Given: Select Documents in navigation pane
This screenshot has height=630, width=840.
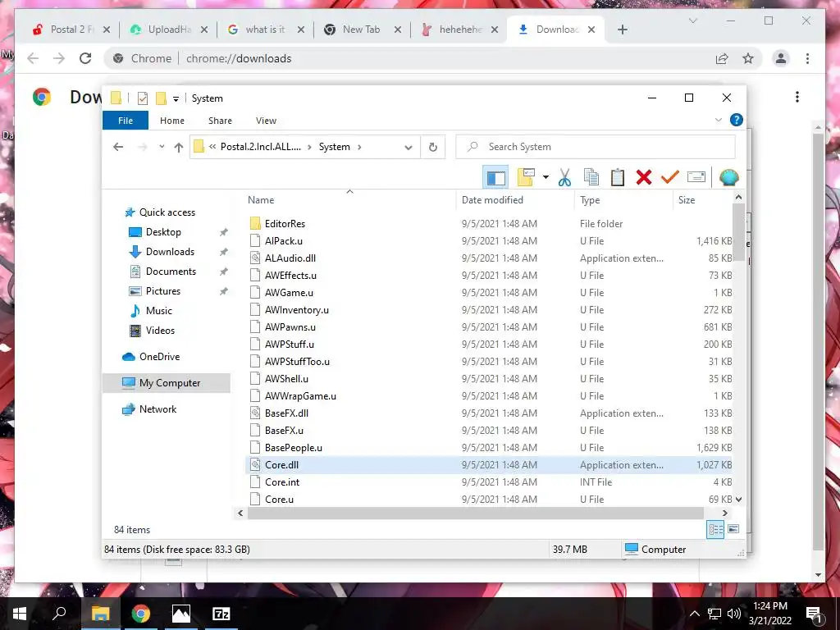Looking at the screenshot, I should tap(171, 272).
